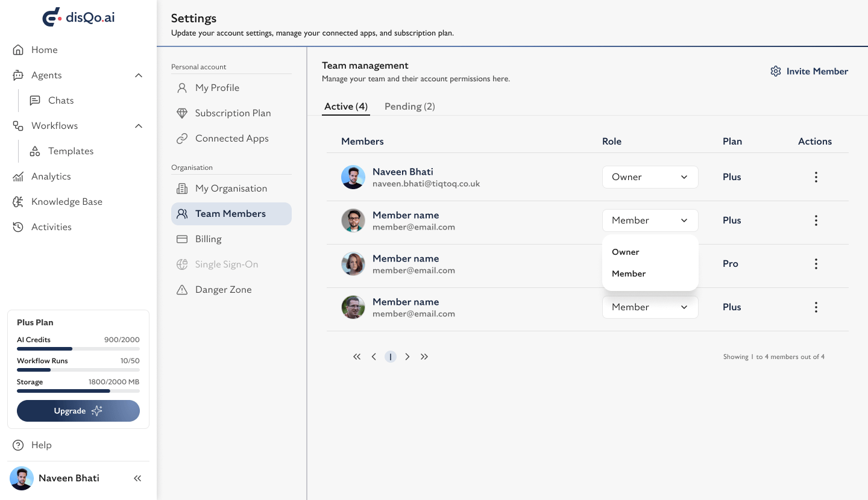Image resolution: width=868 pixels, height=500 pixels.
Task: Open My Profile settings
Action: pyautogui.click(x=231, y=88)
